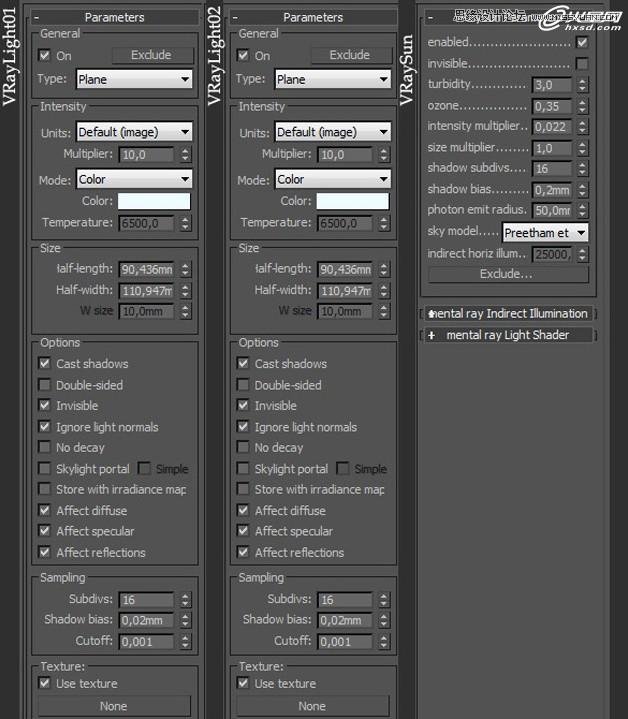The image size is (628, 719).
Task: Click VRayLight02 texture None button
Action: coord(313,706)
